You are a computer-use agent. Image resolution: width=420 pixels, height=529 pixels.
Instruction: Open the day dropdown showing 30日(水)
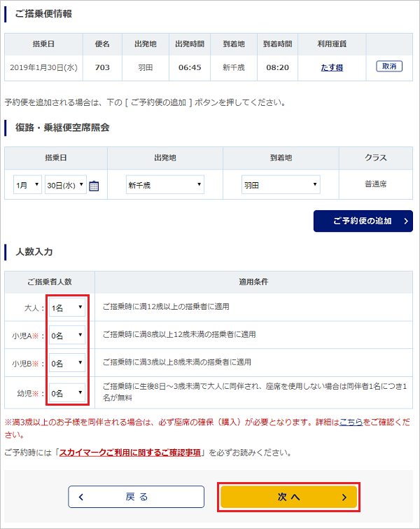[x=66, y=186]
